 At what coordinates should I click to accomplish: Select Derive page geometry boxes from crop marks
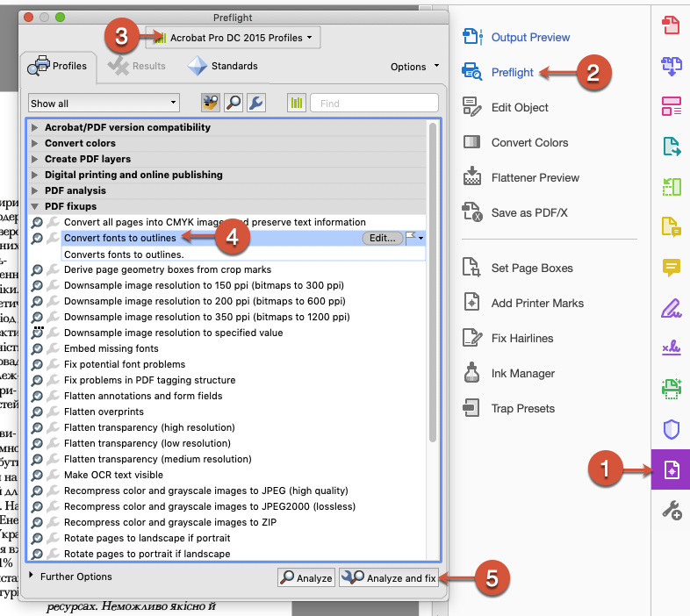click(x=168, y=269)
